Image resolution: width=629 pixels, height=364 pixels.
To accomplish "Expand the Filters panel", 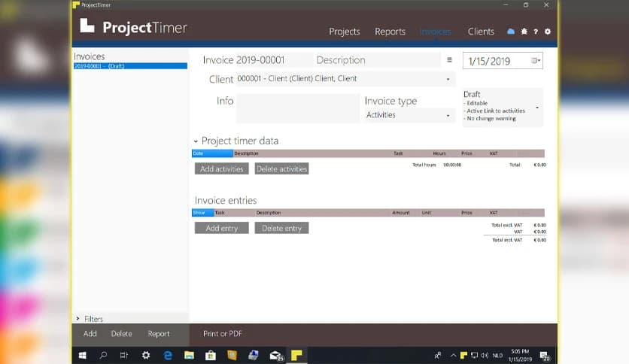I will click(x=78, y=319).
